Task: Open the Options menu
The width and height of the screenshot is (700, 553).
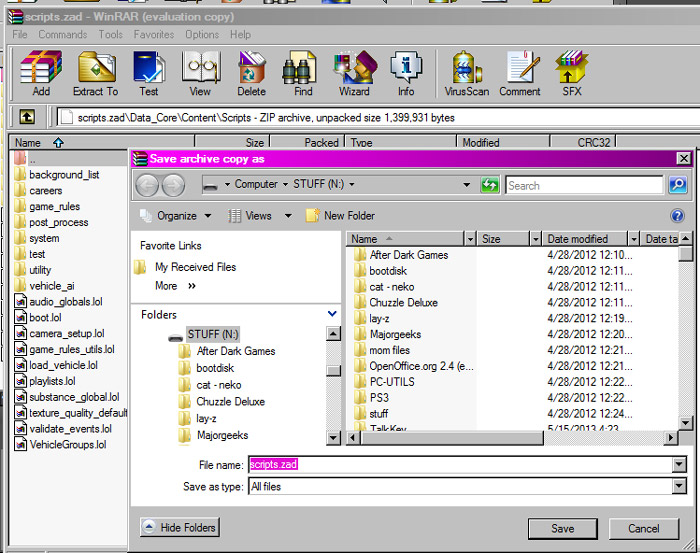Action: [x=202, y=34]
